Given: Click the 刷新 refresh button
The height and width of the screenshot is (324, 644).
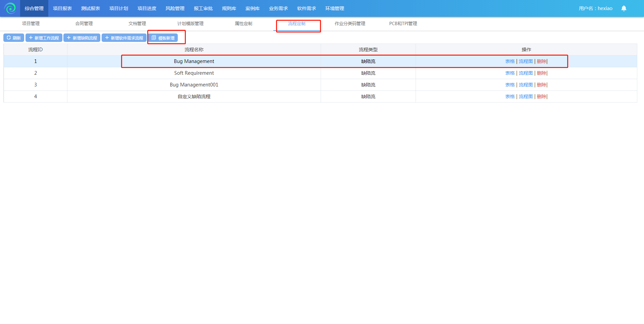Looking at the screenshot, I should tap(14, 38).
